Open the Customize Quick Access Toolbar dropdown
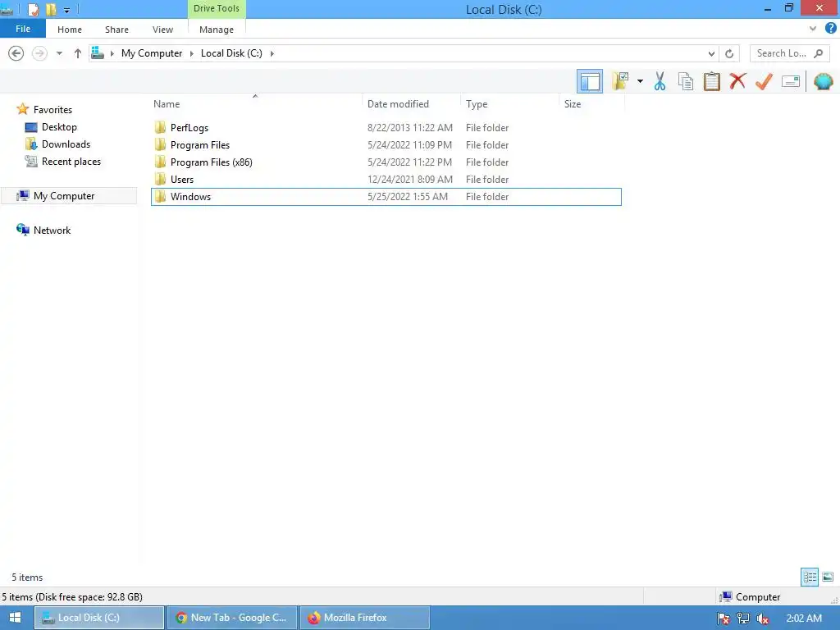Image resolution: width=840 pixels, height=630 pixels. (x=66, y=10)
